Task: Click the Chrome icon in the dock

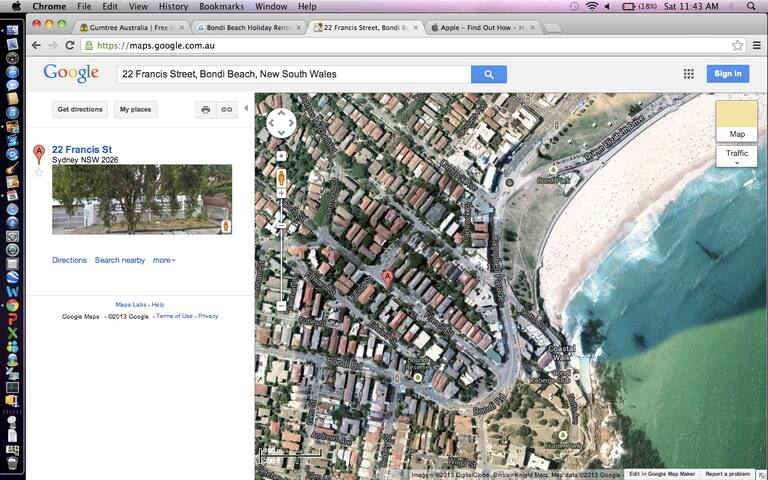Action: point(12,306)
